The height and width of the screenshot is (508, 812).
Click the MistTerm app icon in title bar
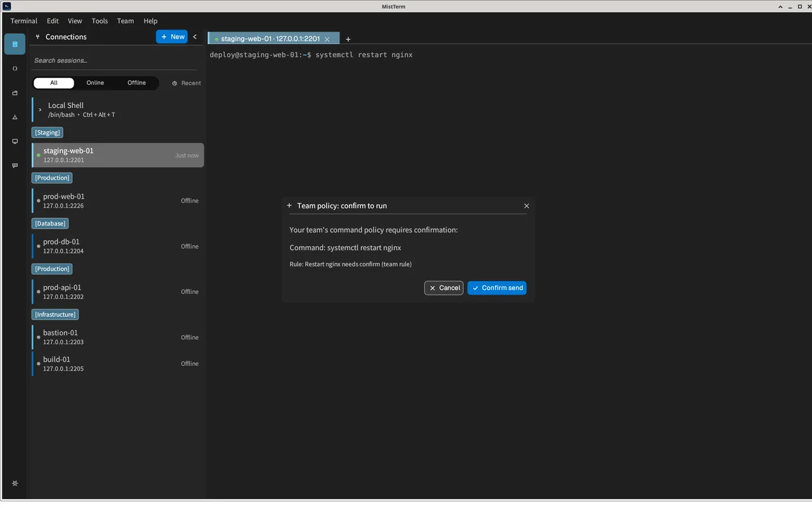(x=6, y=6)
